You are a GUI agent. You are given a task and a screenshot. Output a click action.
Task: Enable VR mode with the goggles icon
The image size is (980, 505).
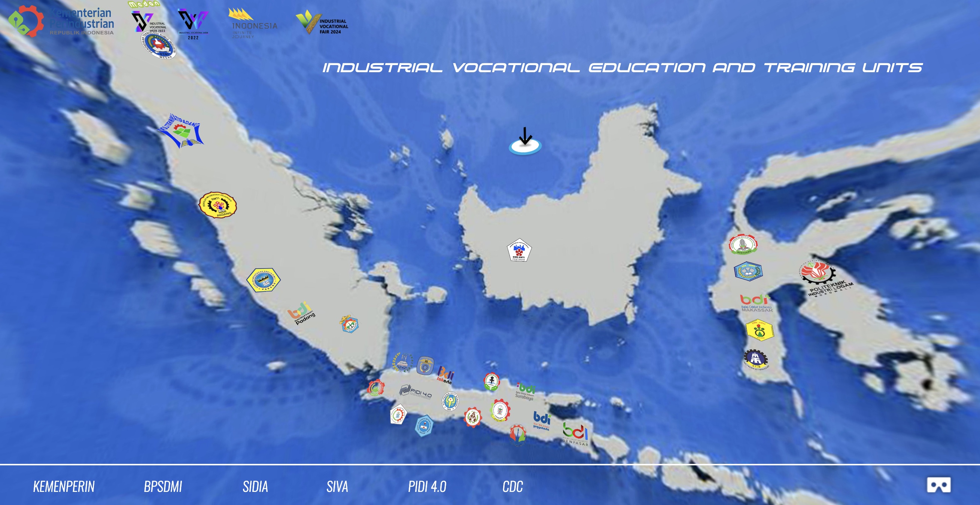click(938, 485)
